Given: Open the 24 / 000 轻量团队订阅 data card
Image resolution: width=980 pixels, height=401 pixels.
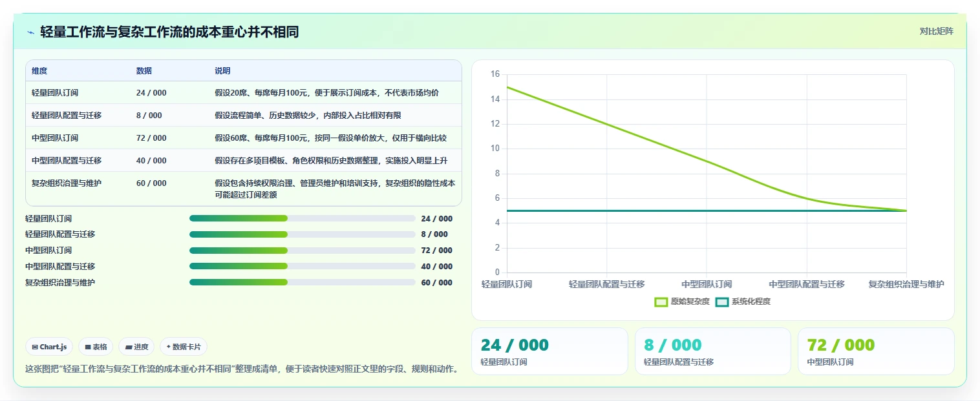Looking at the screenshot, I should [x=549, y=351].
